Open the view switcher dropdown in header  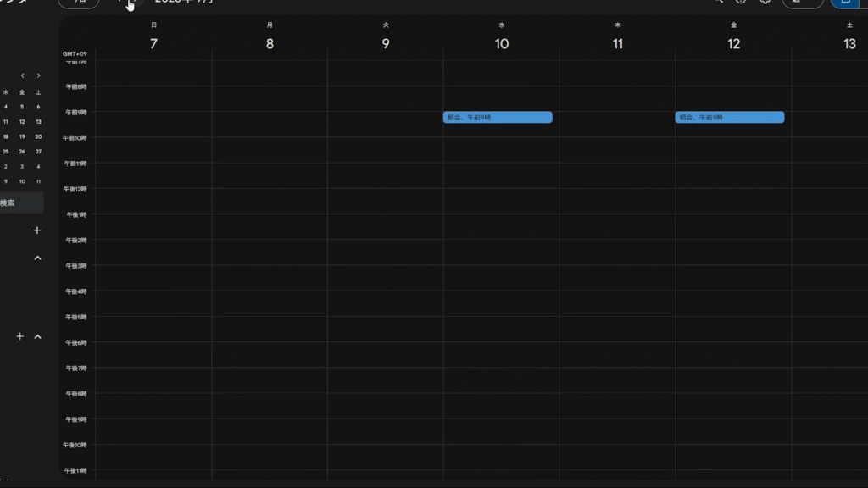pyautogui.click(x=802, y=3)
